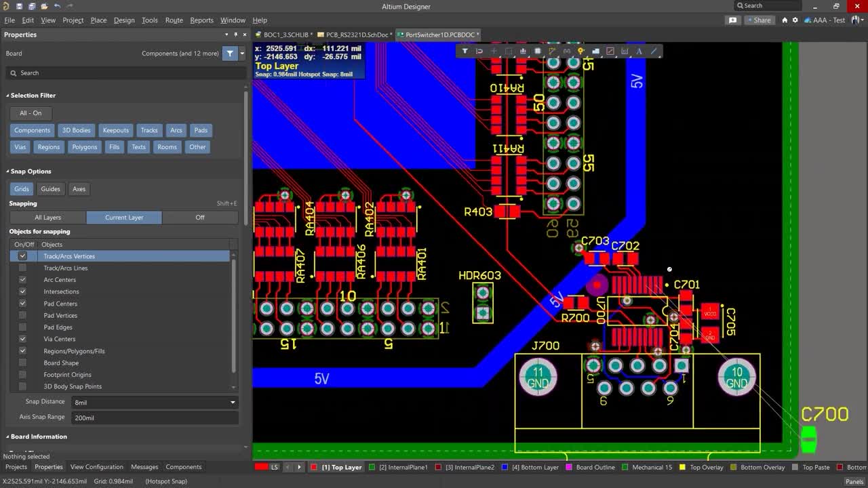
Task: Collapse the Selection Filter section
Action: tap(33, 96)
